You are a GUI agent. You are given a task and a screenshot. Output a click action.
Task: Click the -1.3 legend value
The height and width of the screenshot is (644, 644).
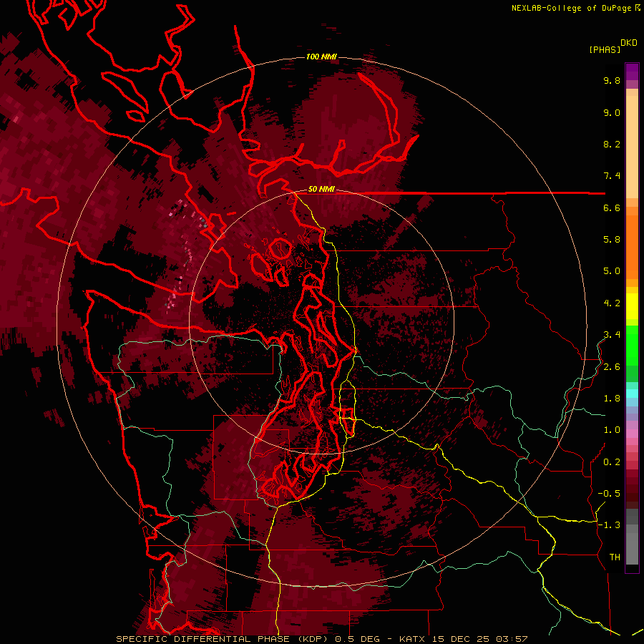[609, 525]
